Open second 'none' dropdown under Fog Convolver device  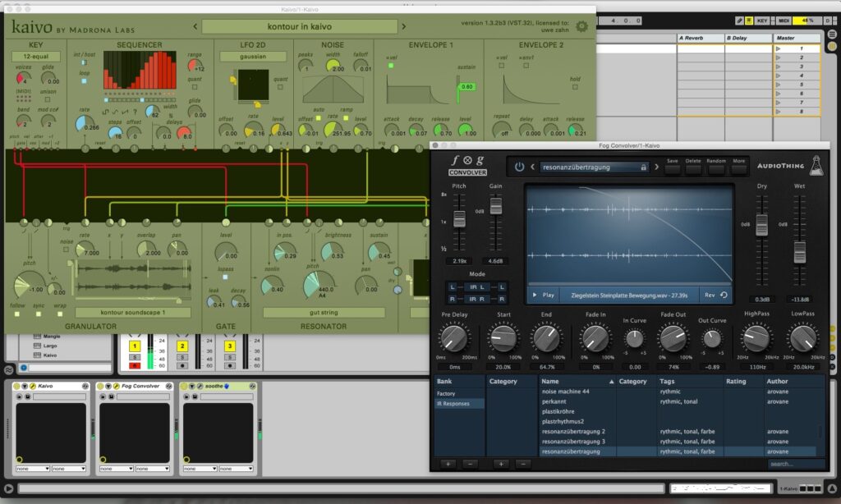point(152,469)
